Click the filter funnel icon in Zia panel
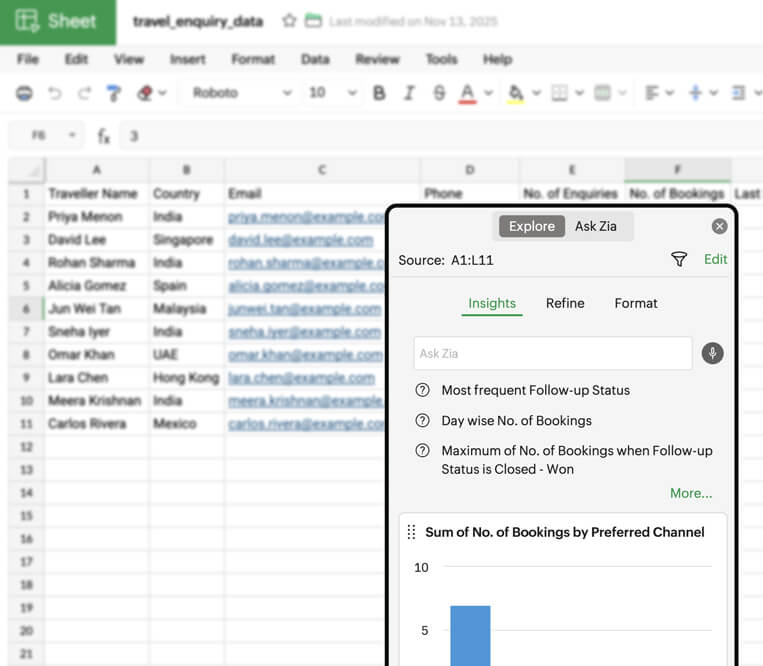This screenshot has height=666, width=763. 679,259
